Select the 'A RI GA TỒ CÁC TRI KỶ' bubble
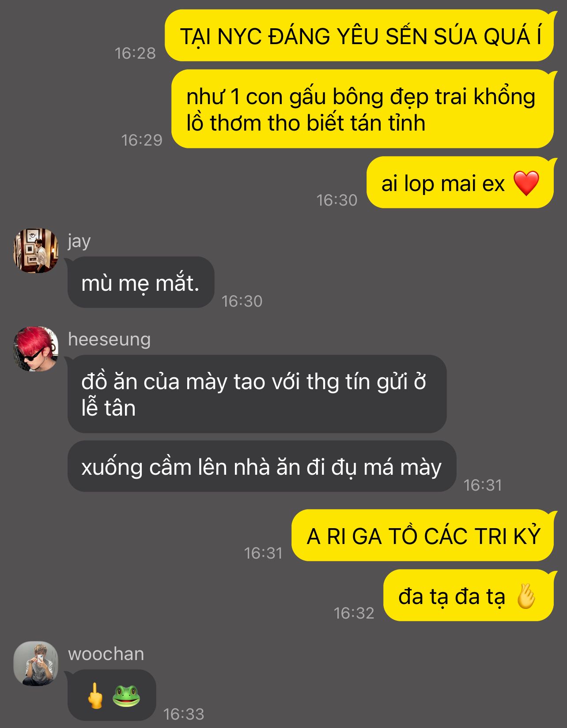This screenshot has height=728, width=567. pos(423,536)
